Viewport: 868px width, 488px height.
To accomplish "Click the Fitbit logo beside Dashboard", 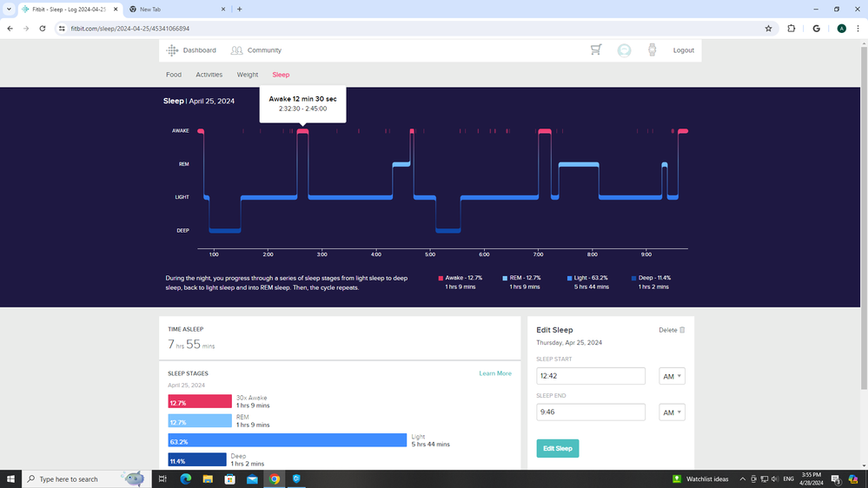I will pyautogui.click(x=172, y=50).
